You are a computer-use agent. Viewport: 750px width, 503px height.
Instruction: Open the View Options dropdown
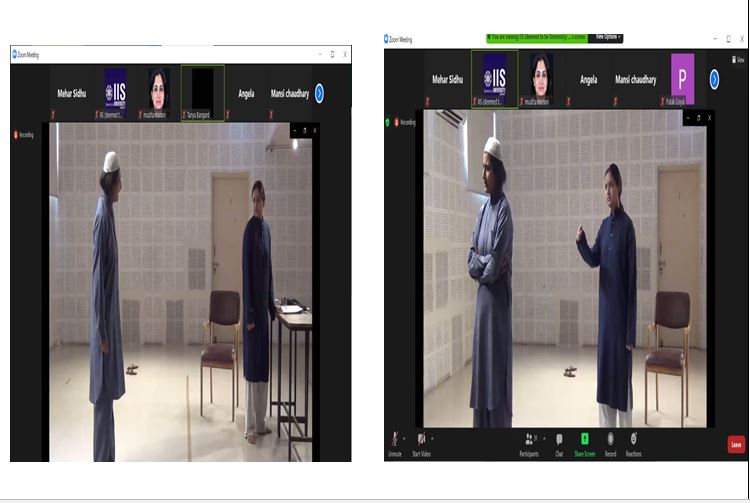[x=607, y=37]
